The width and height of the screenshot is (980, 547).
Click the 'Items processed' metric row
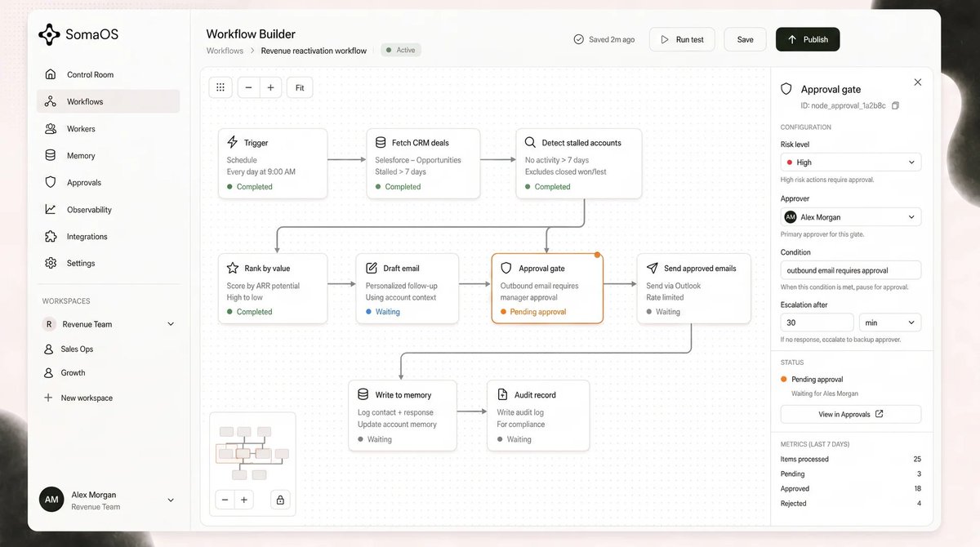(851, 459)
